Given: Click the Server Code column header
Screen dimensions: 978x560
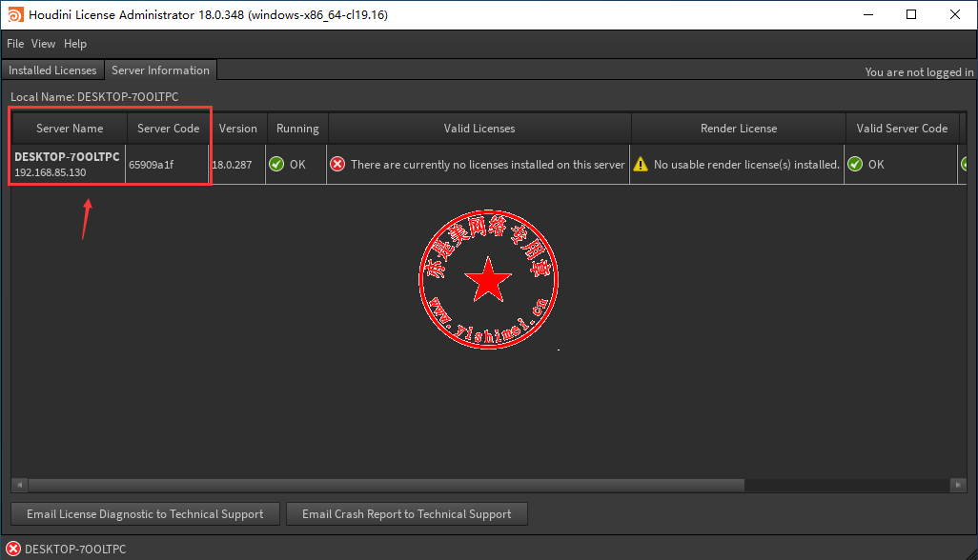Looking at the screenshot, I should point(169,129).
